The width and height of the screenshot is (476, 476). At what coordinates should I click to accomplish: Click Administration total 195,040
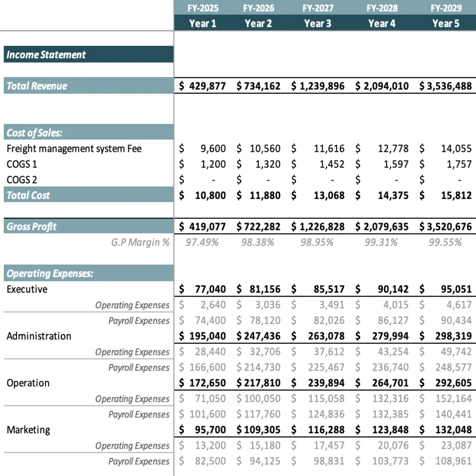point(208,337)
